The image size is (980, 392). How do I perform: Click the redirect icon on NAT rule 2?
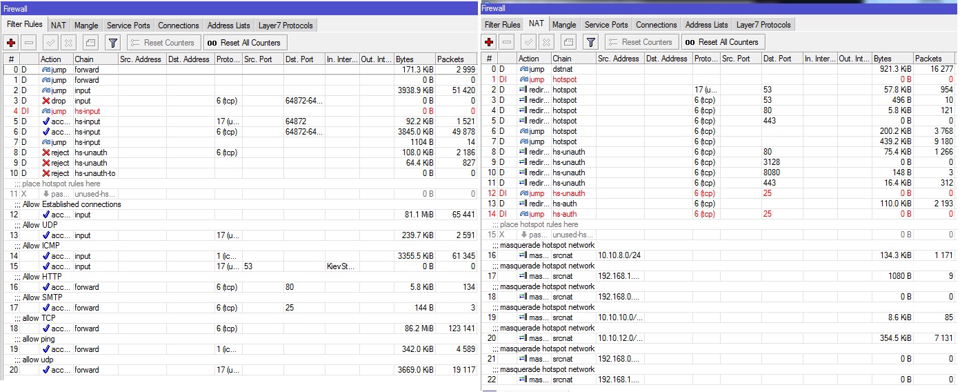pyautogui.click(x=524, y=90)
